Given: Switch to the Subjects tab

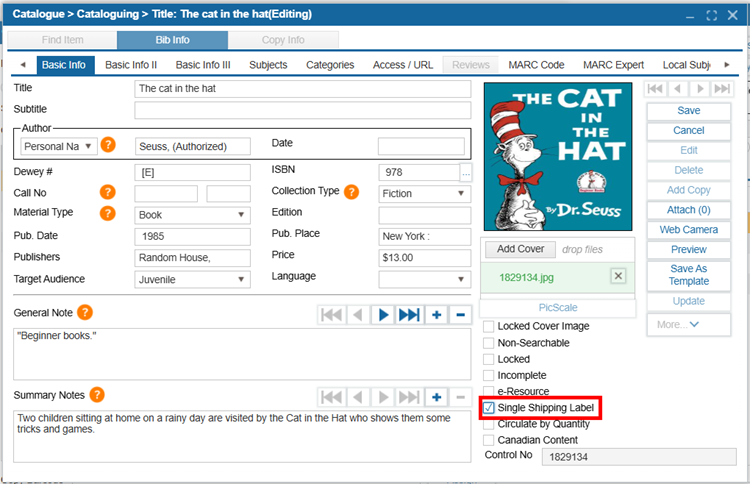Looking at the screenshot, I should 268,65.
